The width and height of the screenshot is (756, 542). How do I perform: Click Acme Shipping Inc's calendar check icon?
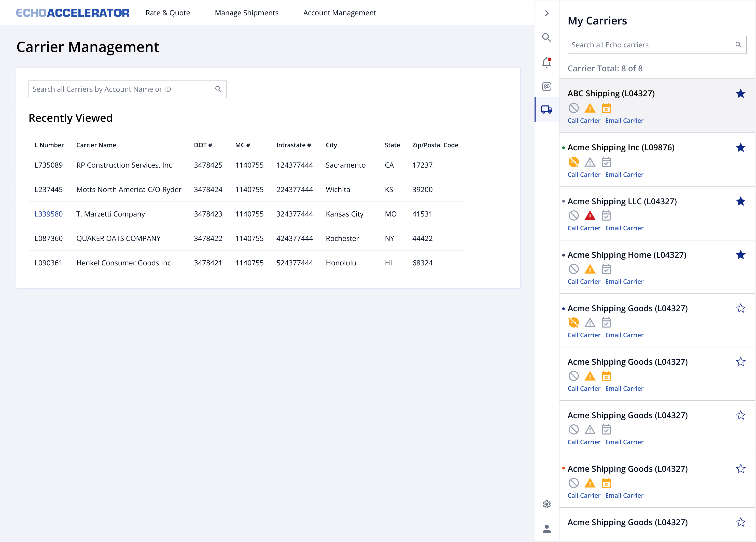(606, 162)
